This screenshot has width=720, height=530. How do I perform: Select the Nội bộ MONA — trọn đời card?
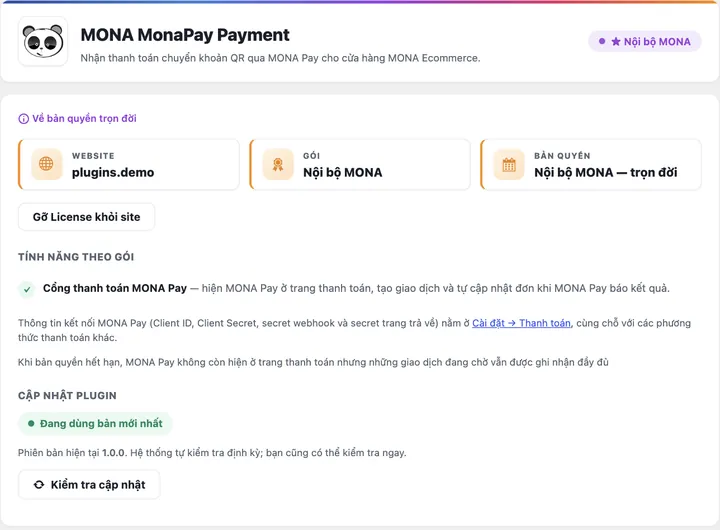tap(591, 164)
